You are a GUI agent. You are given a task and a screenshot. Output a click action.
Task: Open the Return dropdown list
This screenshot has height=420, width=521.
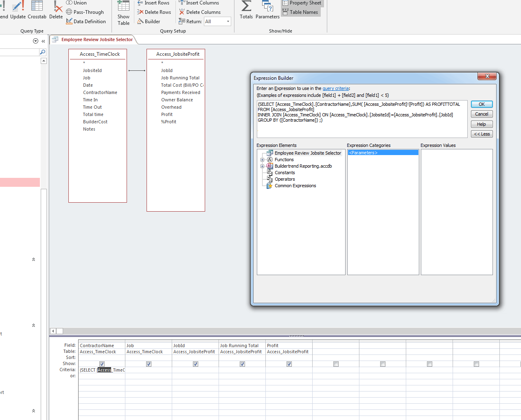228,22
